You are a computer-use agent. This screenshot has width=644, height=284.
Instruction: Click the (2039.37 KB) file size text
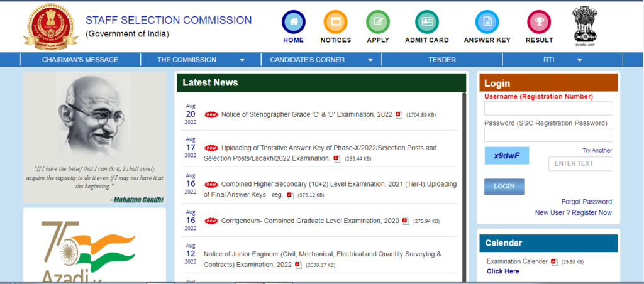coord(320,265)
